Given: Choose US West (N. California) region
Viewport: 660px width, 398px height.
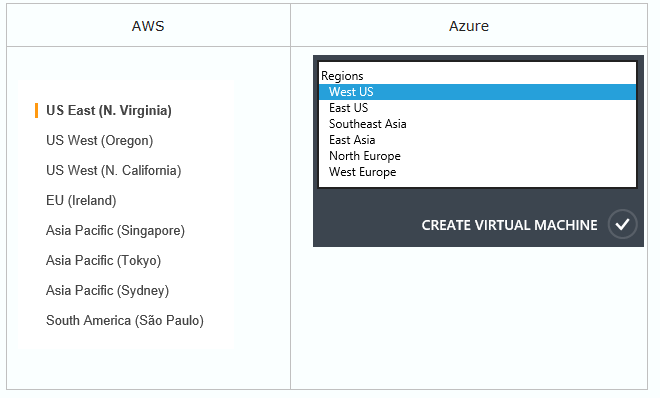Looking at the screenshot, I should [x=114, y=170].
